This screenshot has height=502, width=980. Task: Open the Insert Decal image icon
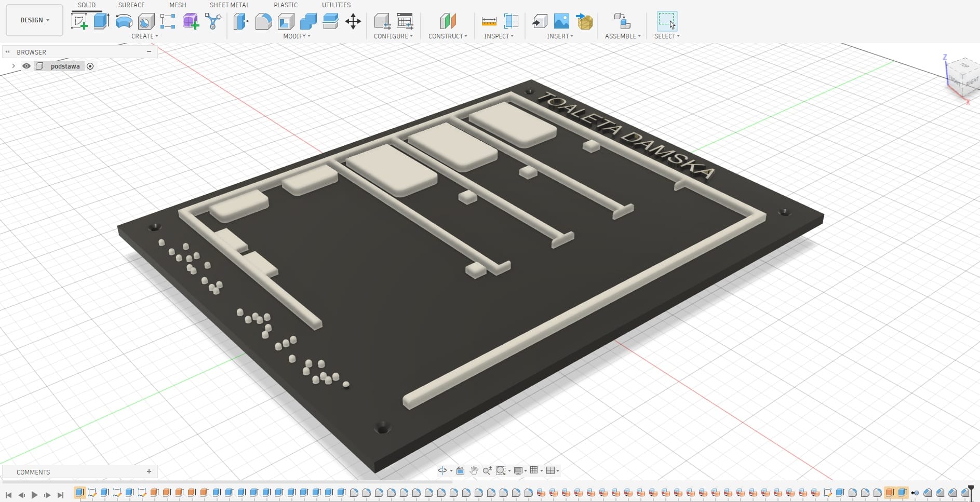(x=561, y=21)
